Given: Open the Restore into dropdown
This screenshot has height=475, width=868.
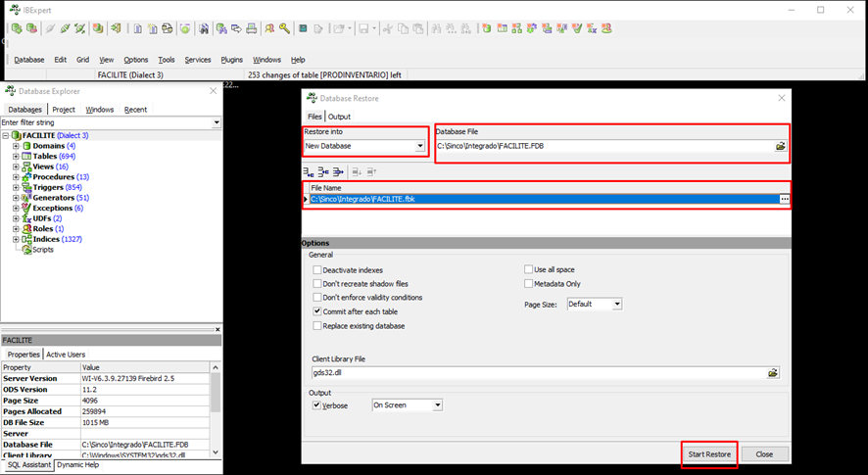Looking at the screenshot, I should [420, 146].
